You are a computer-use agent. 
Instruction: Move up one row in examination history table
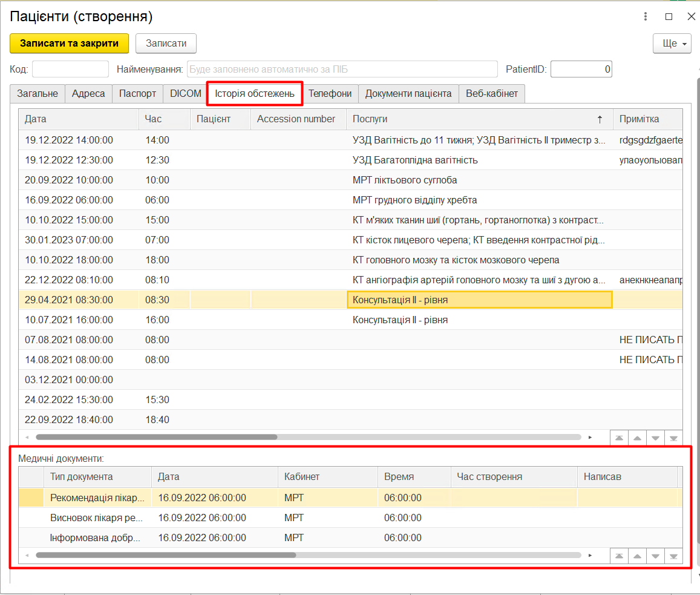637,438
